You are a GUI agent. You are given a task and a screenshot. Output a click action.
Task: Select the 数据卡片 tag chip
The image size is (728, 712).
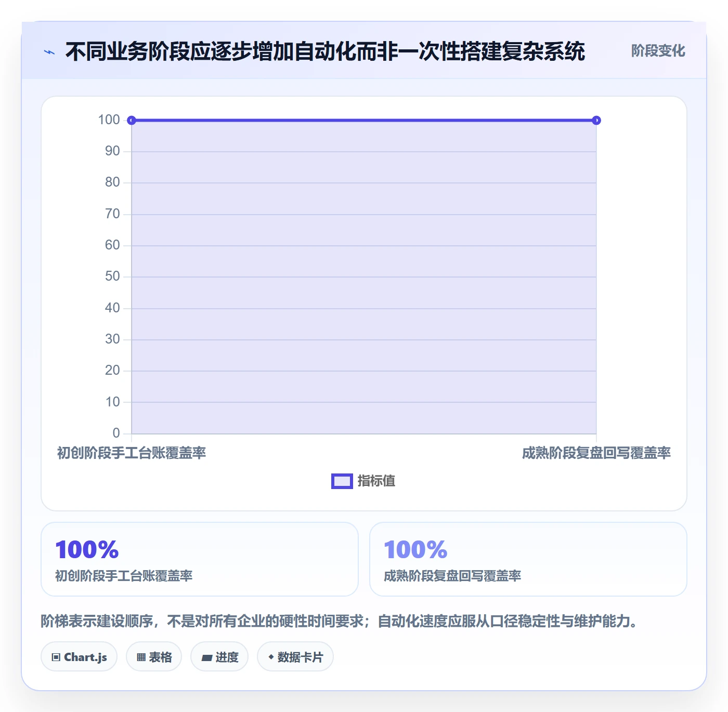(x=295, y=657)
